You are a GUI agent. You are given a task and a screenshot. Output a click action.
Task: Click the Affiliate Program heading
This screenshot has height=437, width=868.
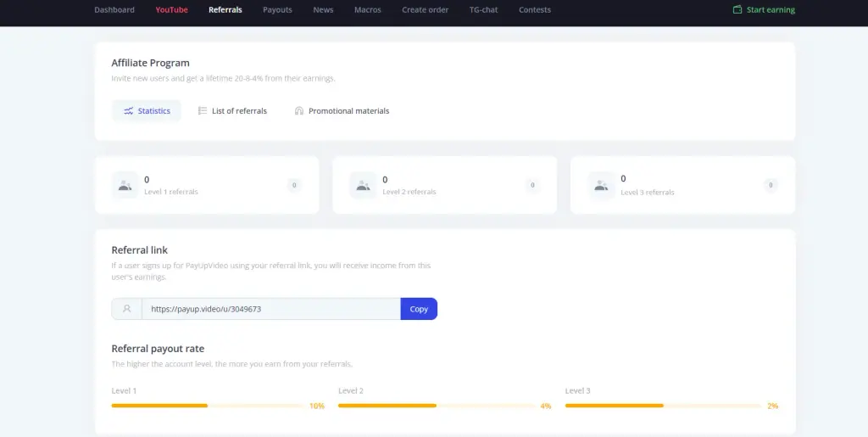tap(151, 63)
